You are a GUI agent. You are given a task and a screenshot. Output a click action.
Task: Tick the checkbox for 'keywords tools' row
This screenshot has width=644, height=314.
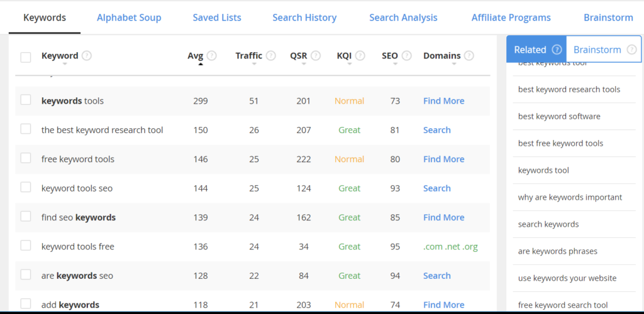click(x=26, y=100)
